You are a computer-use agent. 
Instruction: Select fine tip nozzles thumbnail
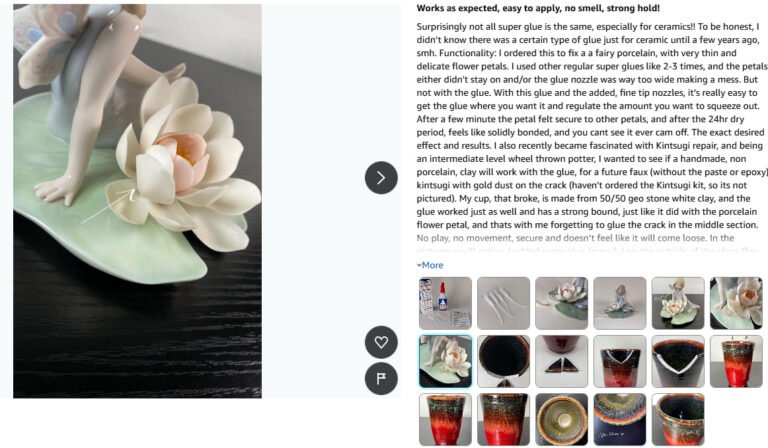[x=504, y=303]
